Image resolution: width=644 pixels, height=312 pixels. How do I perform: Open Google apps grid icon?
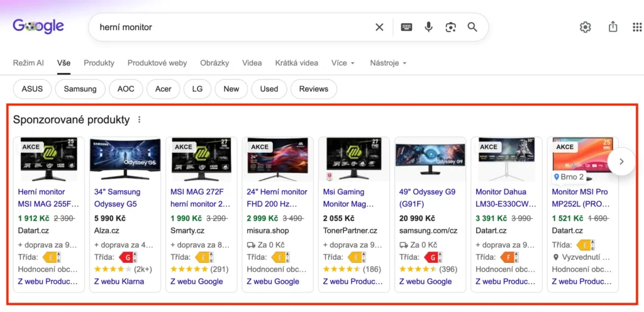637,27
